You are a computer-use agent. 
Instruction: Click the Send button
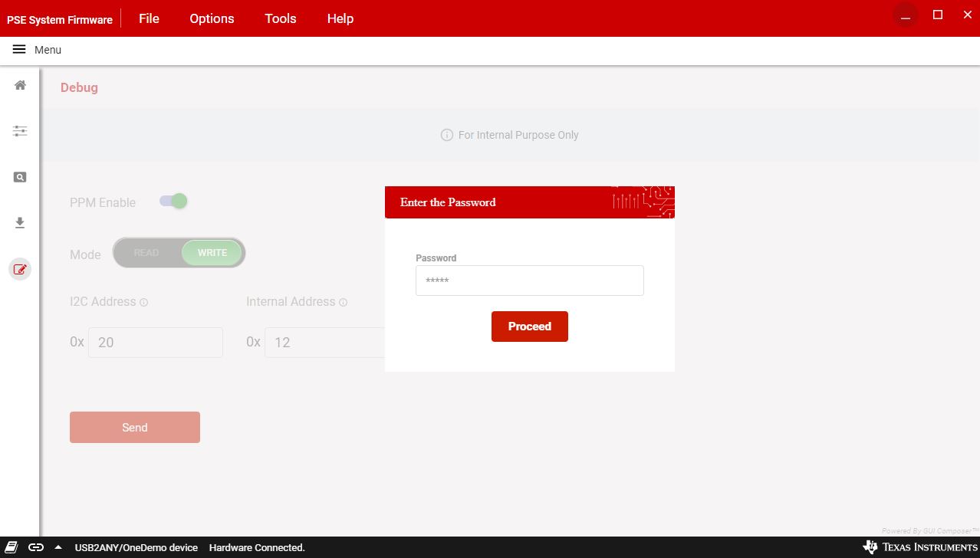(x=135, y=428)
